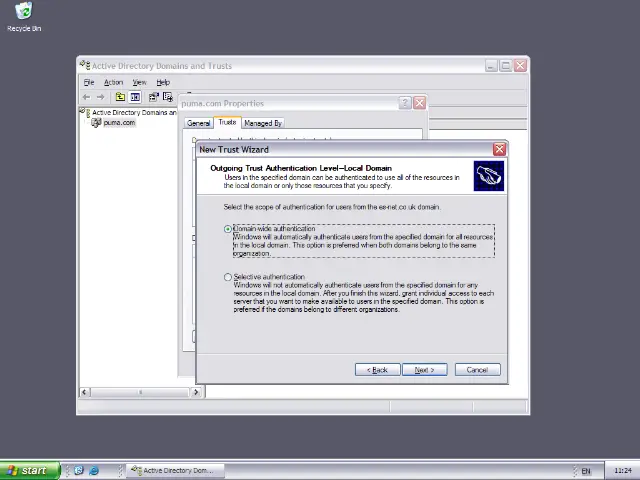Toggle the Show/Hide Console Tree icon
The width and height of the screenshot is (640, 480).
(135, 97)
